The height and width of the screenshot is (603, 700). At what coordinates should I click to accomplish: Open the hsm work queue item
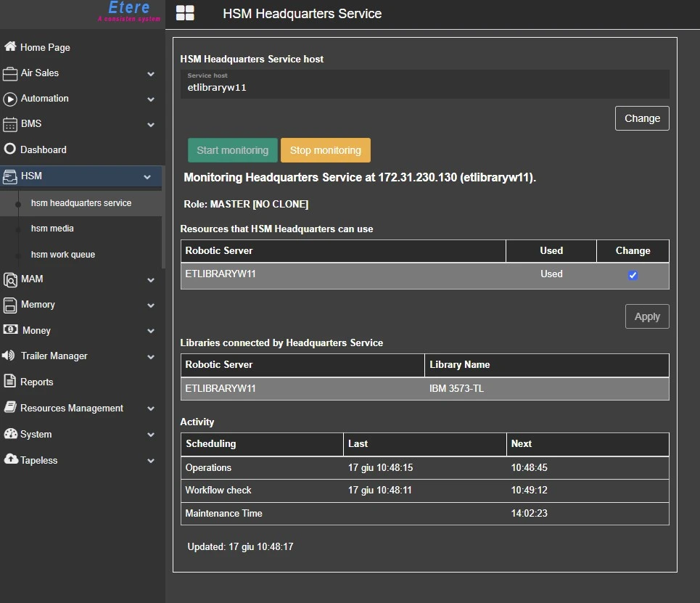(63, 255)
